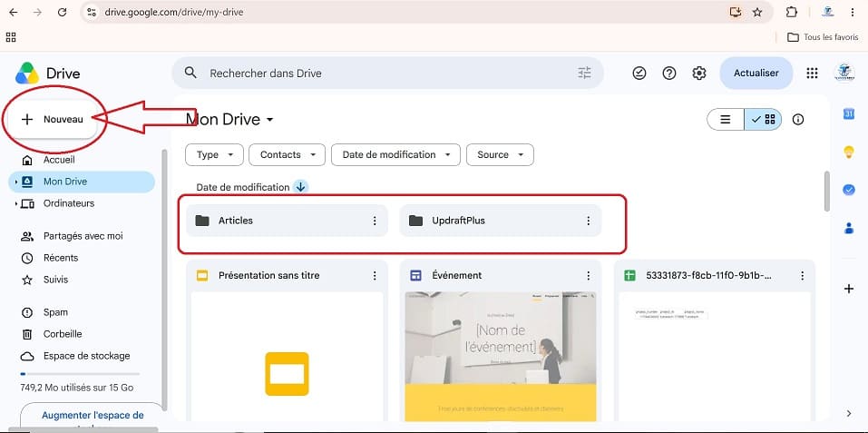868x433 pixels.
Task: Show details with info icon
Action: [797, 119]
